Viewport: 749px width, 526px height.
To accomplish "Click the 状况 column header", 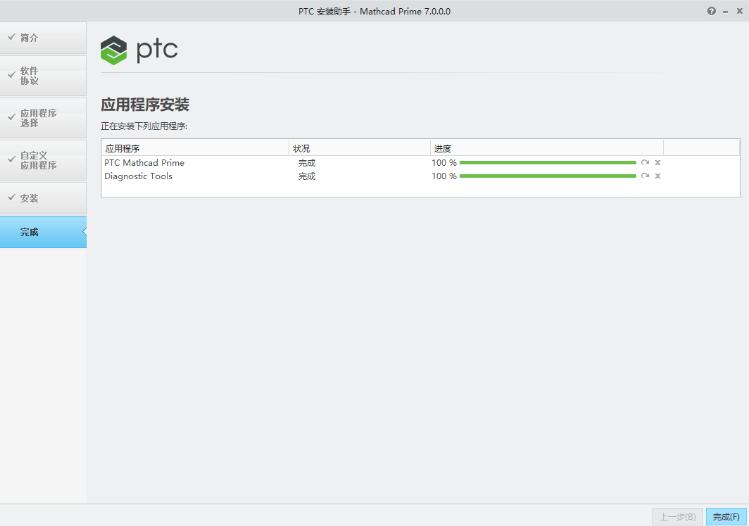I will point(360,148).
